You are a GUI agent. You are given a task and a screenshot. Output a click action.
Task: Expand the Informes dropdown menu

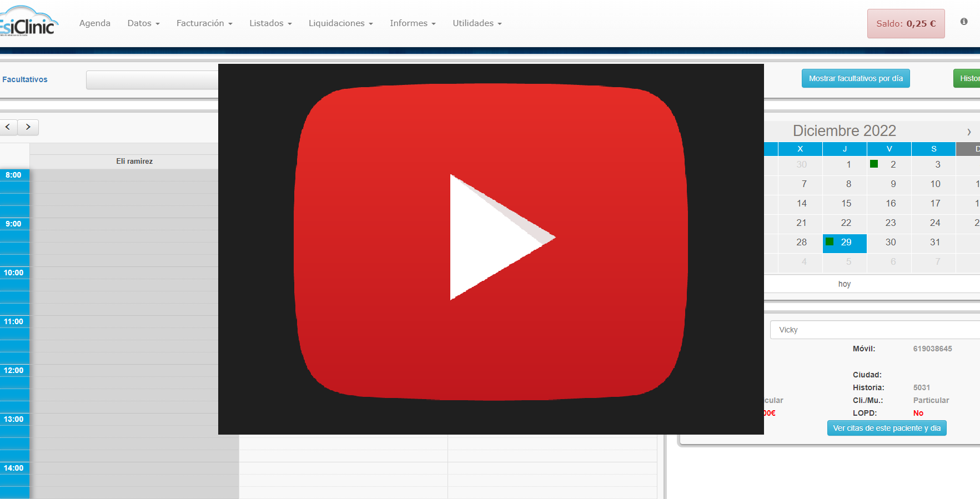(413, 23)
